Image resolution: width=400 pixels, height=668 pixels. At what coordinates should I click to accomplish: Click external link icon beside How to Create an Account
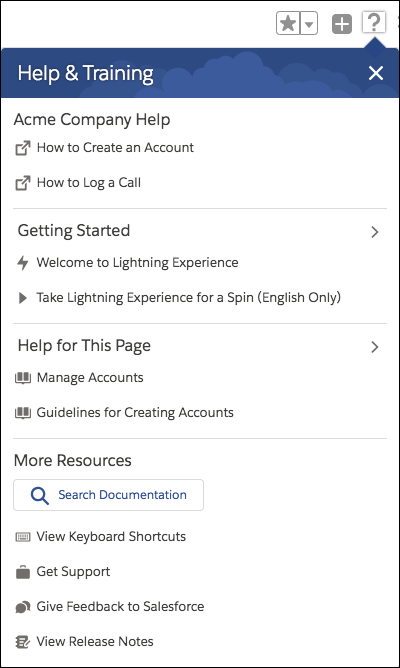point(23,148)
